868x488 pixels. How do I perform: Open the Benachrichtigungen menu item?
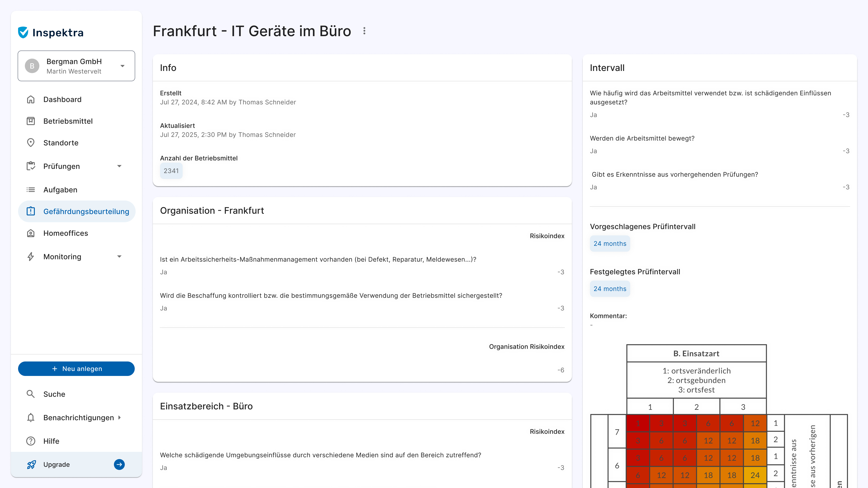pos(78,418)
